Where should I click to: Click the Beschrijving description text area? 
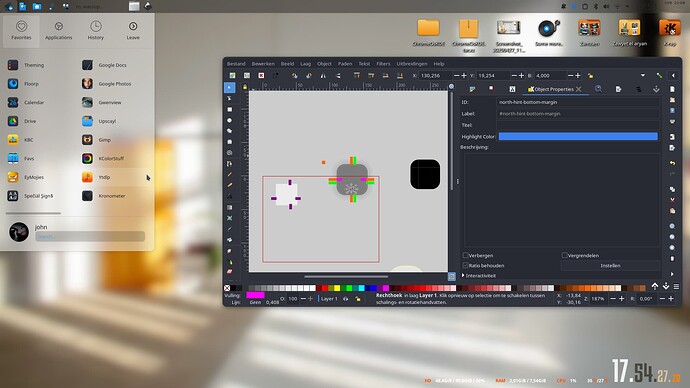562,201
